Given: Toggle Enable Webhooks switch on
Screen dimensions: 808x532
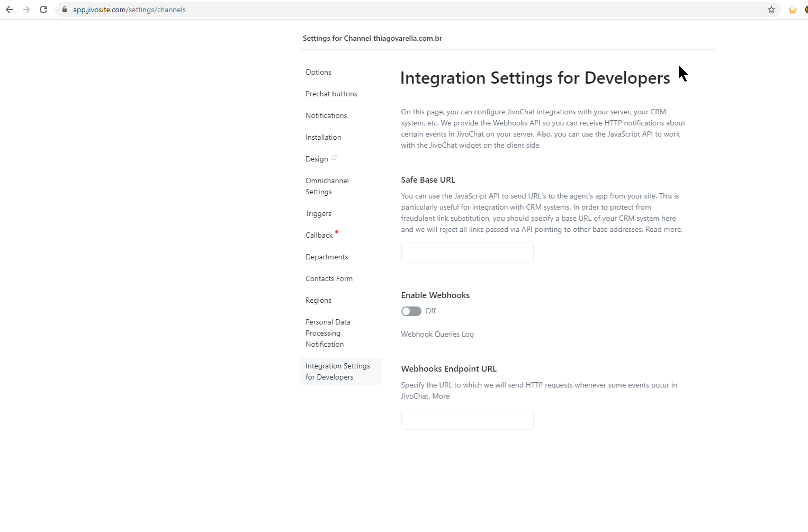Looking at the screenshot, I should coord(411,311).
